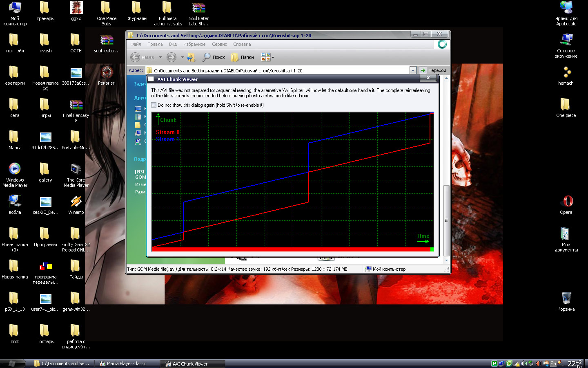Select the soul_eater... archive icon
The image size is (588, 368).
click(107, 43)
